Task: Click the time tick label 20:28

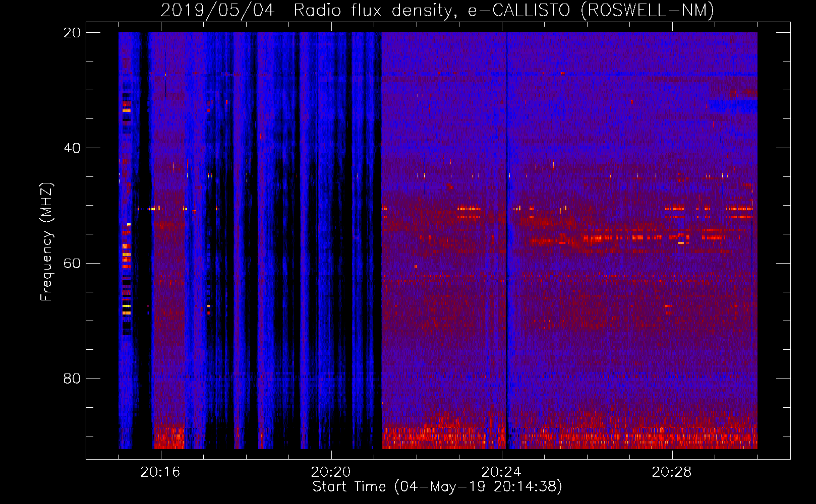Action: (672, 472)
